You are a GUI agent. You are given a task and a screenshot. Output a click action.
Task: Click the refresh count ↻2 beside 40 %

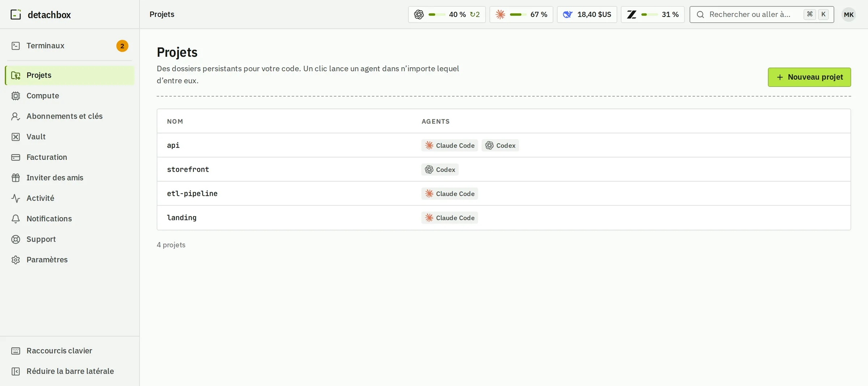[x=475, y=14]
